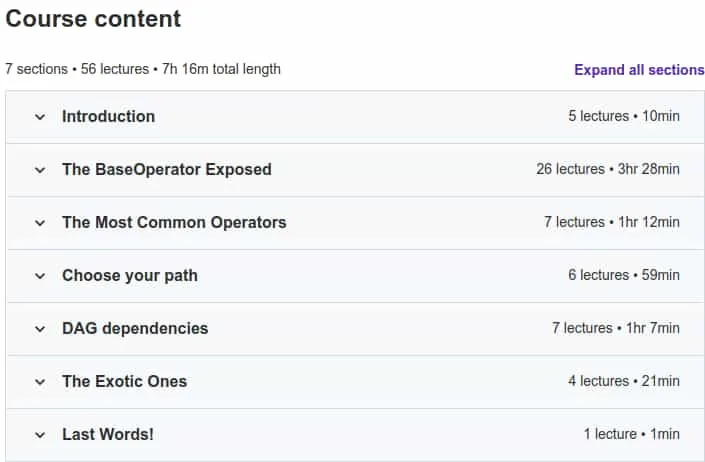Open the DAG dependencies section title
This screenshot has width=705, height=462.
pyautogui.click(x=135, y=329)
